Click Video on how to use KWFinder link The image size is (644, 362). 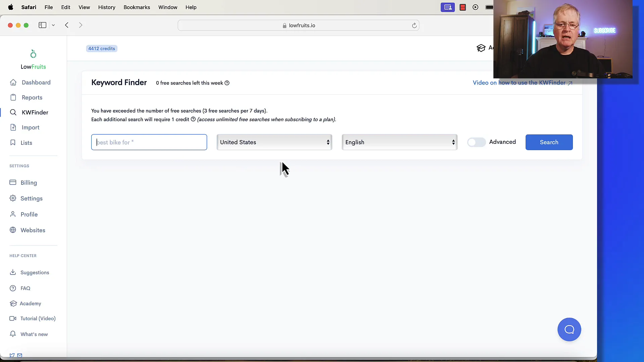(x=523, y=83)
